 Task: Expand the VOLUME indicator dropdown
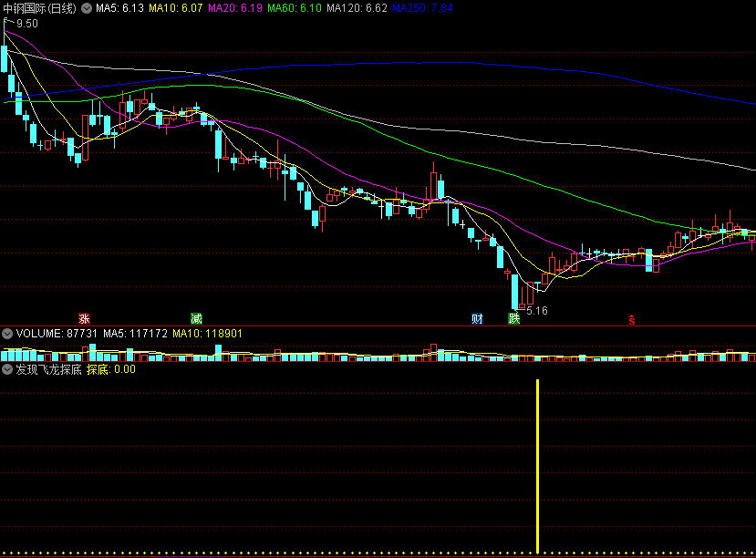[7, 334]
